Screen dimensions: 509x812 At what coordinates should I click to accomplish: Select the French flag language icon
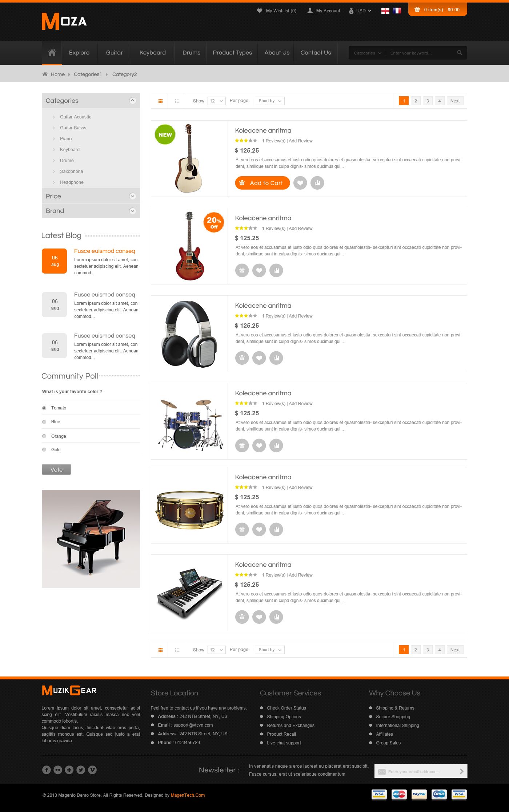point(397,11)
